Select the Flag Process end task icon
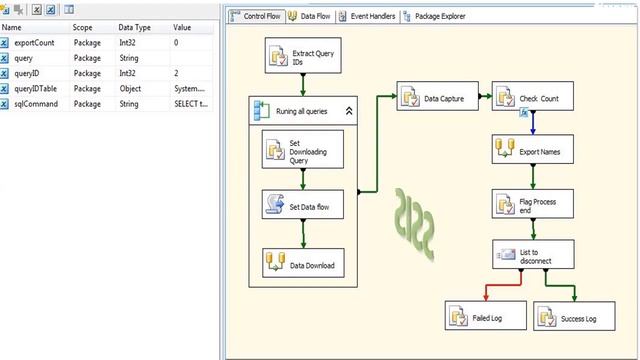The image size is (640, 360). tap(505, 204)
